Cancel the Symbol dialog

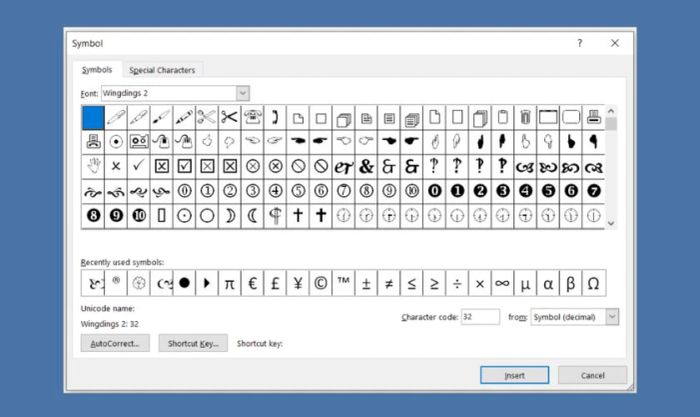pyautogui.click(x=592, y=375)
